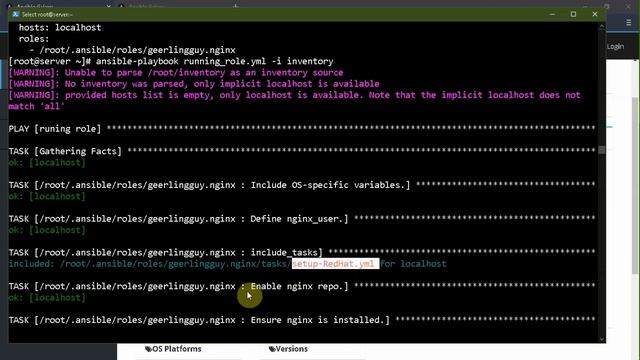Click the terminal scrollbar thumb
This screenshot has width=640, height=360.
tap(602, 150)
